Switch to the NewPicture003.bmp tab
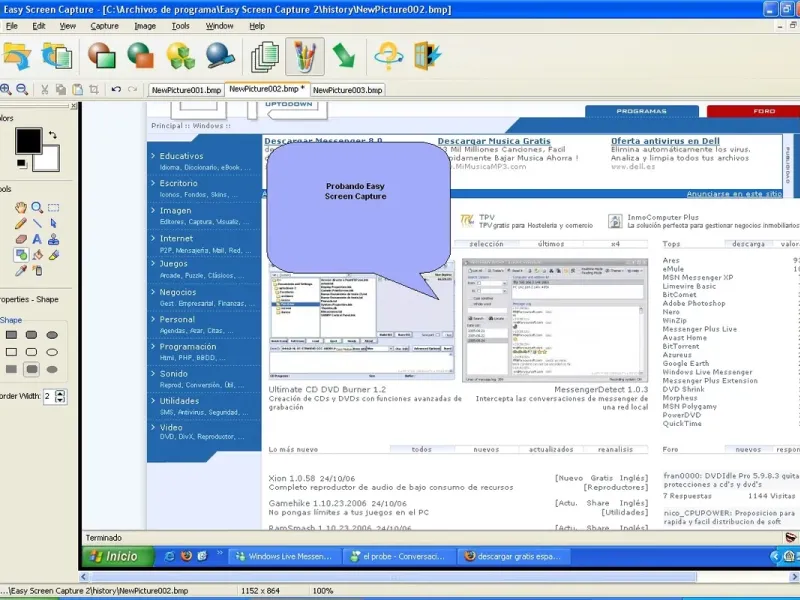800x600 pixels. [347, 90]
